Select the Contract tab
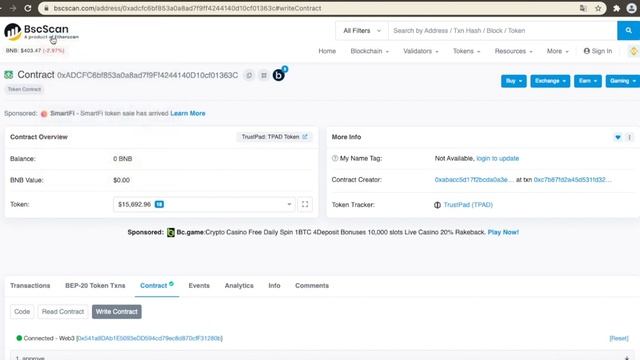The image size is (640, 360). point(157,286)
